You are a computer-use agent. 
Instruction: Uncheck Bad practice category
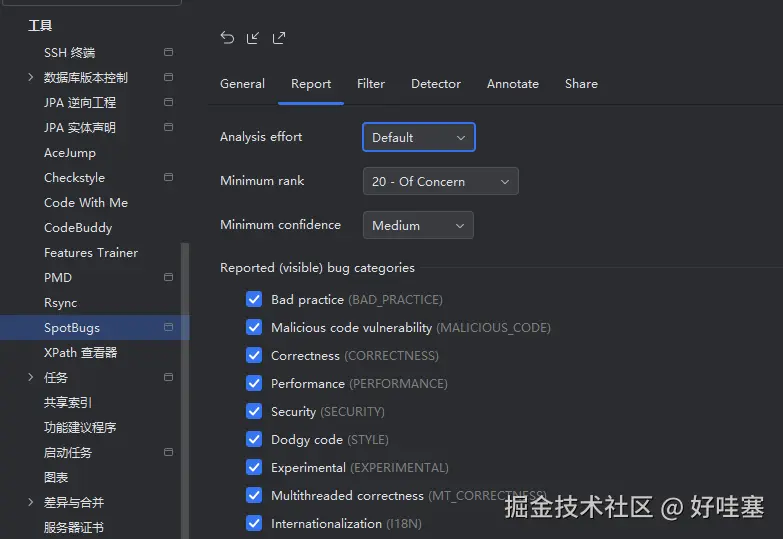[x=254, y=299]
